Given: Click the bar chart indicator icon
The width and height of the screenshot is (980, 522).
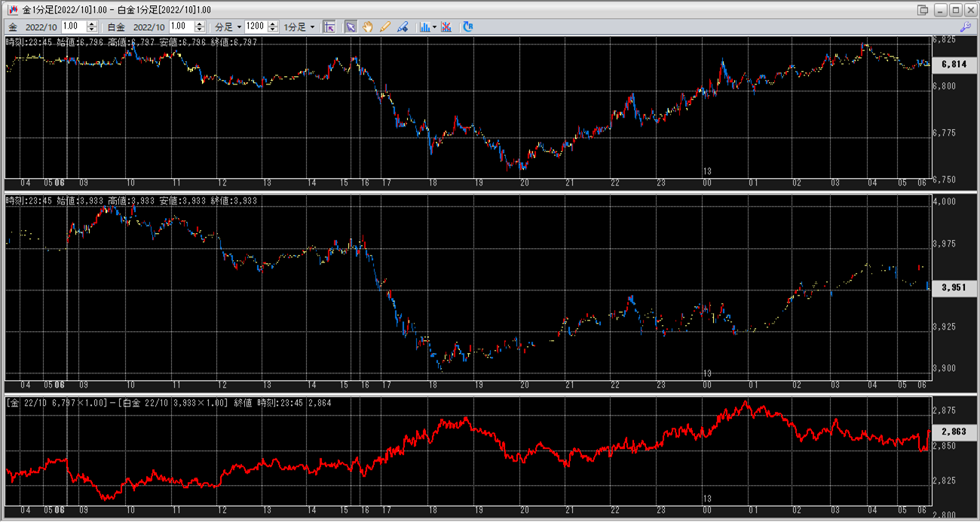Looking at the screenshot, I should pos(424,26).
